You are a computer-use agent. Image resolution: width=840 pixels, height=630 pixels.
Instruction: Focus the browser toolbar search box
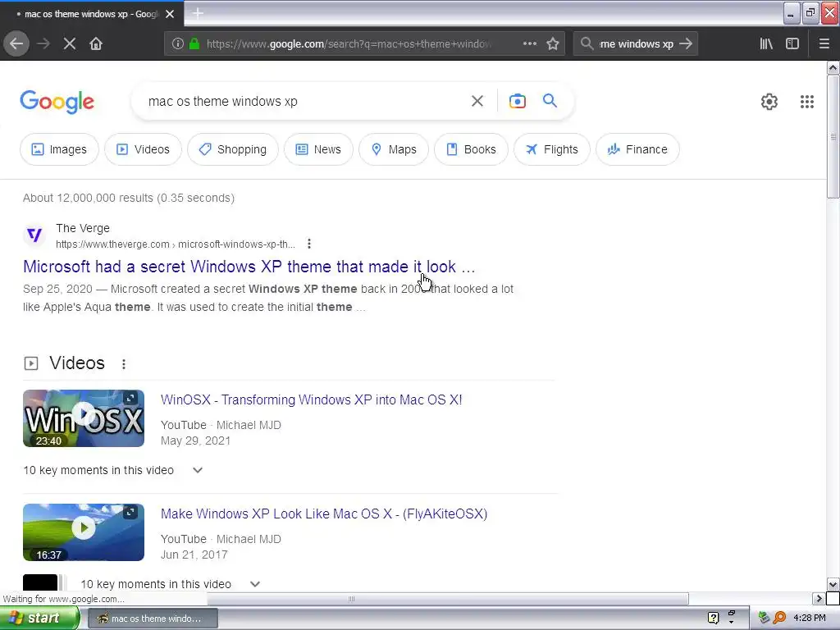coord(637,44)
